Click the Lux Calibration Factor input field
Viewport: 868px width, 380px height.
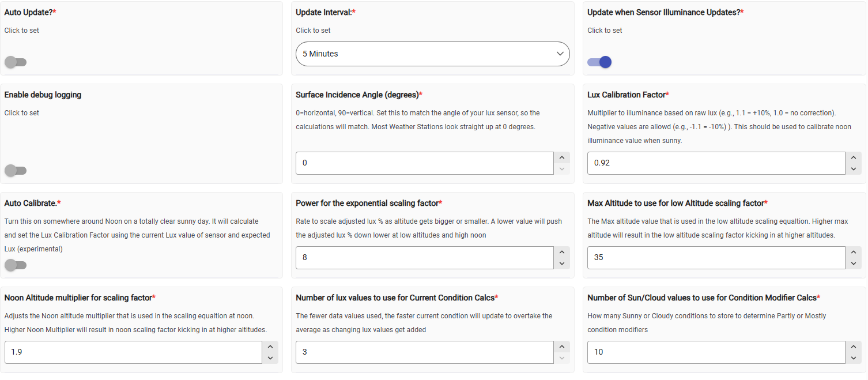tap(716, 163)
